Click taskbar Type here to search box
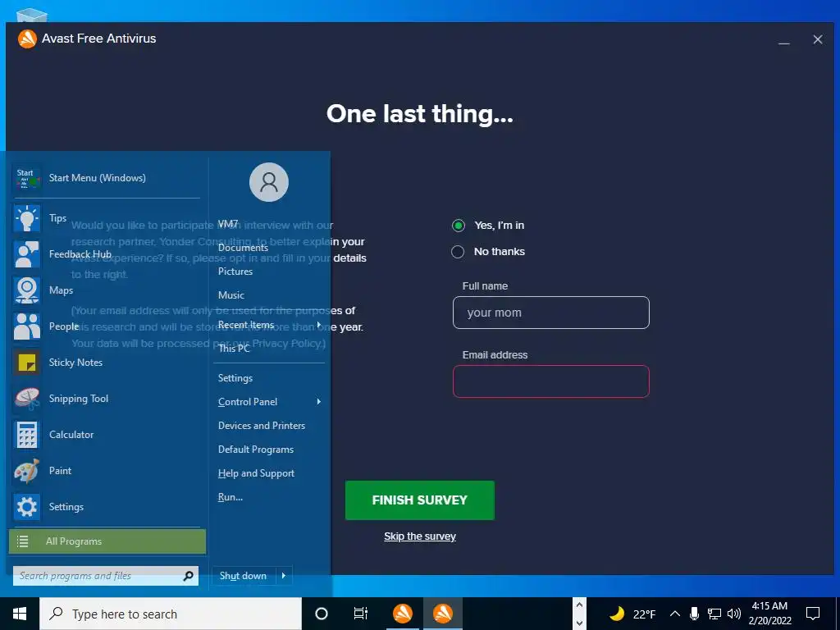Image resolution: width=840 pixels, height=630 pixels. pyautogui.click(x=171, y=614)
